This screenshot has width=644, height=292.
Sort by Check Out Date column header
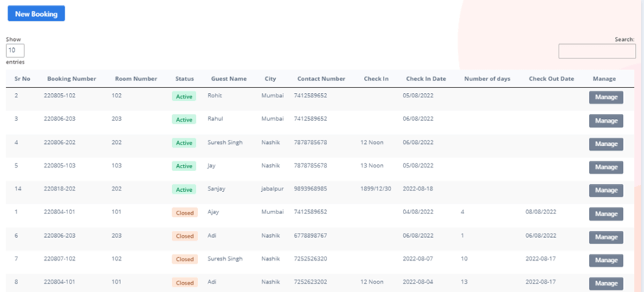[551, 79]
